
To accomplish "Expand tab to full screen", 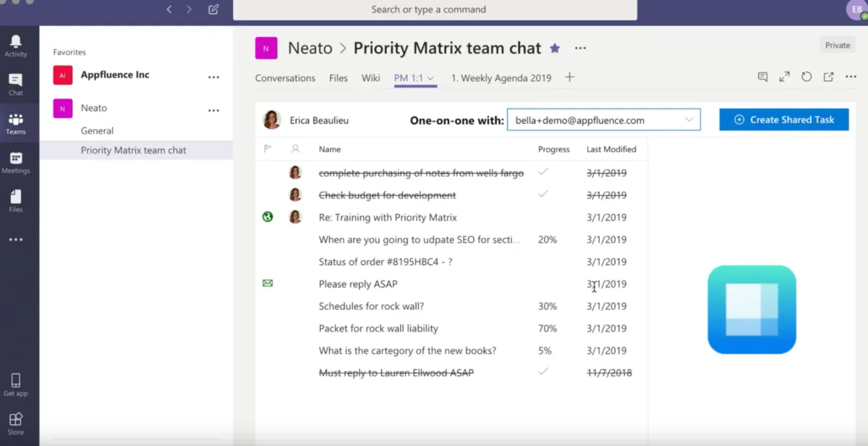I will click(x=785, y=77).
